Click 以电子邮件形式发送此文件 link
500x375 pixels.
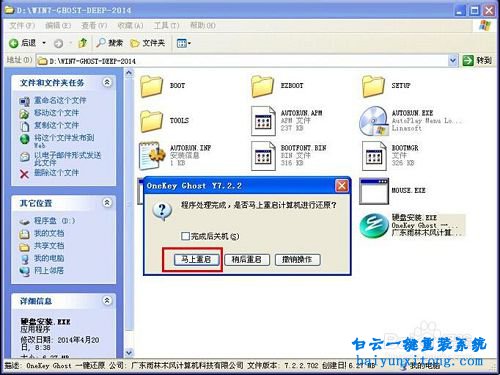click(67, 159)
